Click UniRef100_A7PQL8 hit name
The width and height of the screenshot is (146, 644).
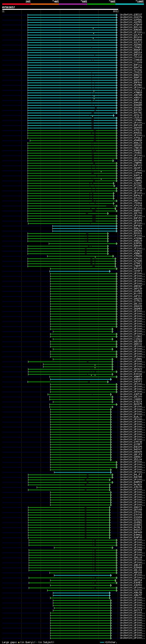[131, 138]
